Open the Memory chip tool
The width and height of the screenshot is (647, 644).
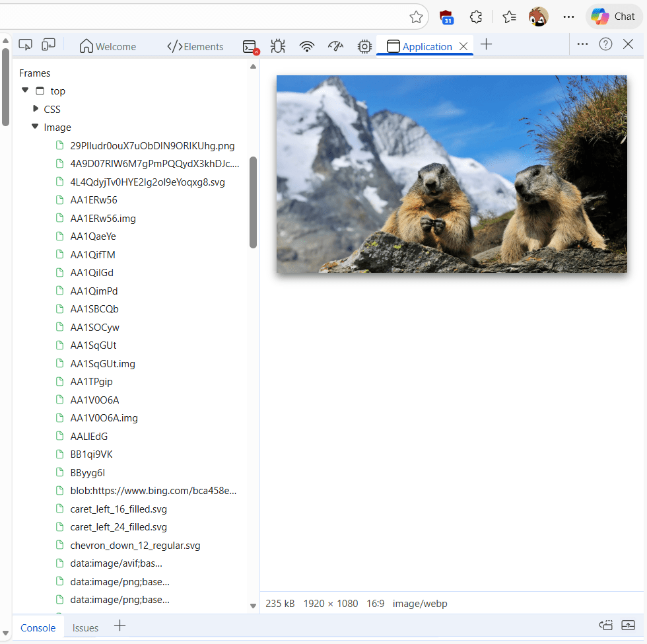coord(364,46)
